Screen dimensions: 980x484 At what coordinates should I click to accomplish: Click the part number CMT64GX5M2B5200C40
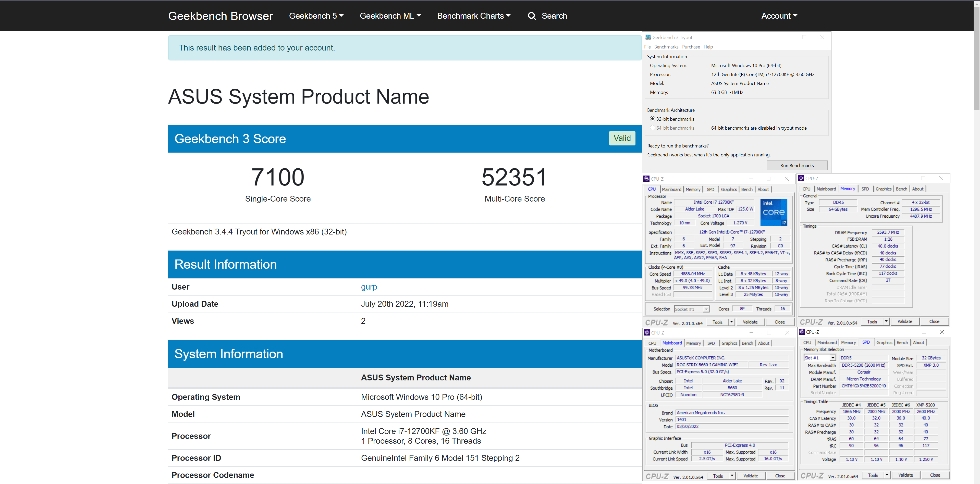click(x=864, y=386)
